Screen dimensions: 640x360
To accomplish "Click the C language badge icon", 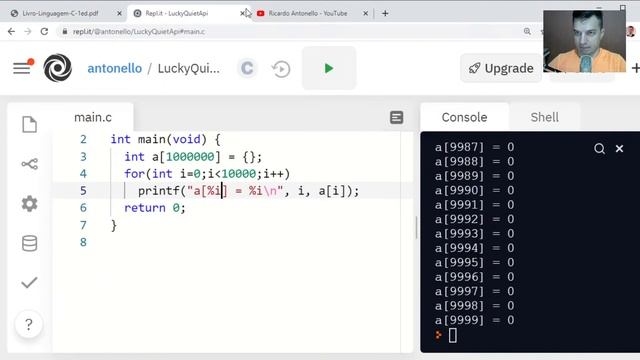I will point(247,68).
